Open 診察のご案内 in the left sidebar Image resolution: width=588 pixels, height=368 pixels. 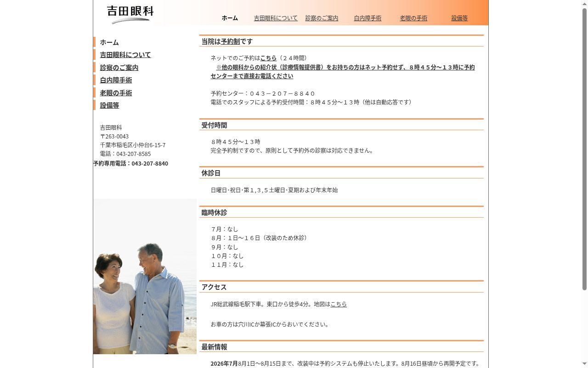[119, 68]
